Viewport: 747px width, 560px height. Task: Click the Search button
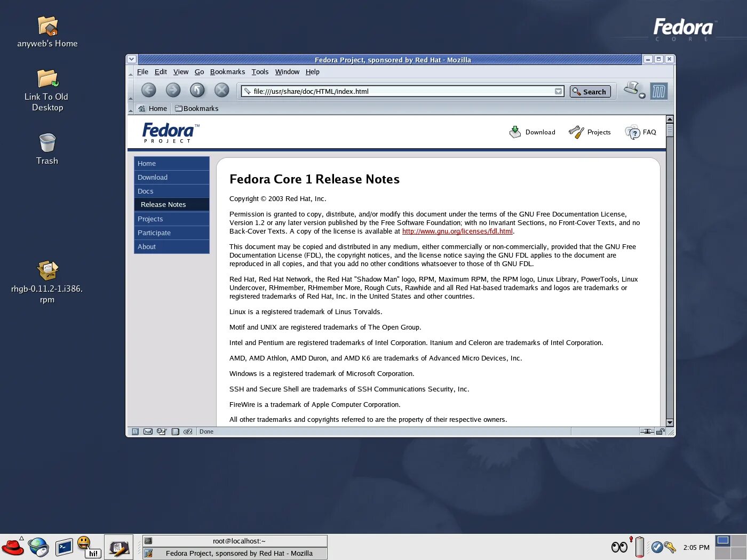tap(590, 92)
